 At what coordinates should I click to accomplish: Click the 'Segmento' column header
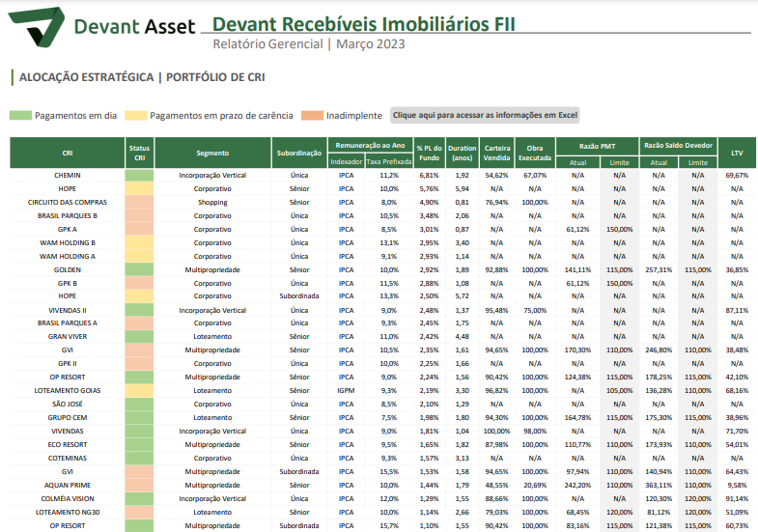pos(212,153)
